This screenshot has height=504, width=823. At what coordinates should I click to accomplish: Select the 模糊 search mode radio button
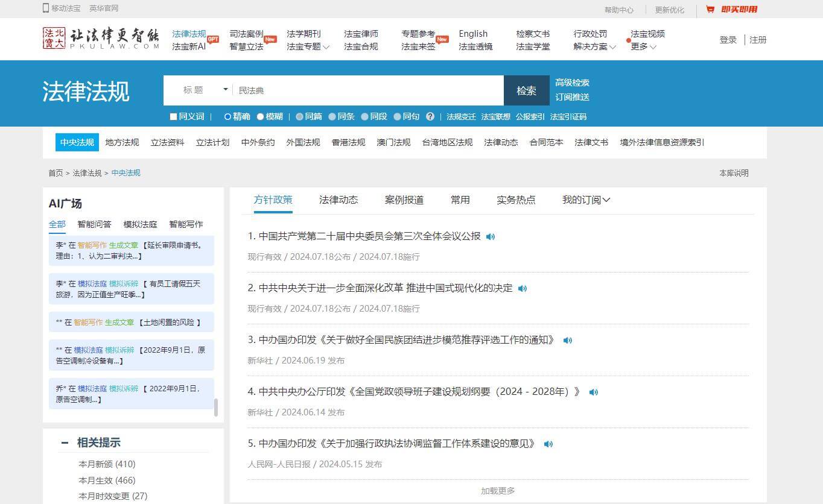[x=260, y=116]
